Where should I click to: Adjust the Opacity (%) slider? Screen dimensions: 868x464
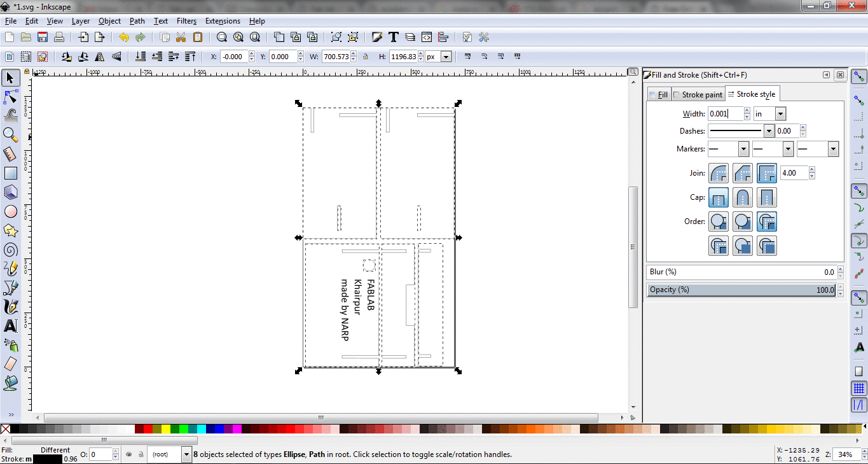(741, 290)
